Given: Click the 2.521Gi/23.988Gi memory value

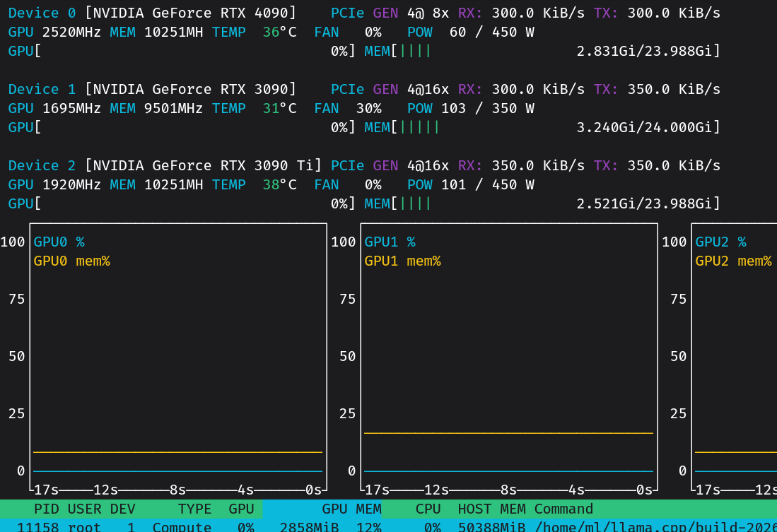Looking at the screenshot, I should (644, 203).
